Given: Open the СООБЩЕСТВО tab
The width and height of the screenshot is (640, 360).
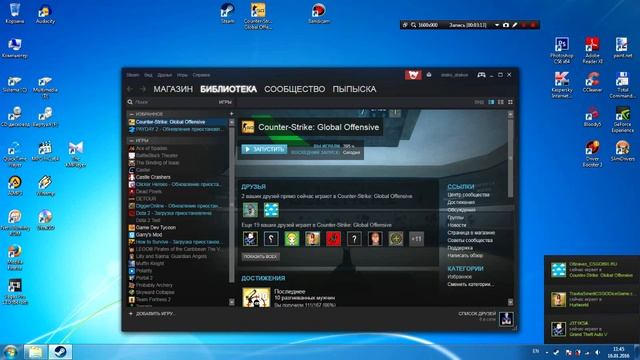Looking at the screenshot, I should point(295,89).
